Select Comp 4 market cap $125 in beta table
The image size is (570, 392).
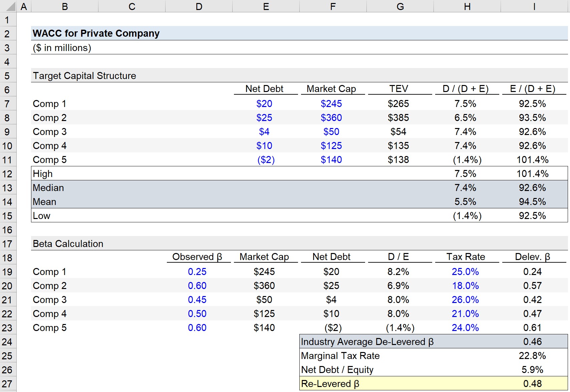pyautogui.click(x=264, y=314)
